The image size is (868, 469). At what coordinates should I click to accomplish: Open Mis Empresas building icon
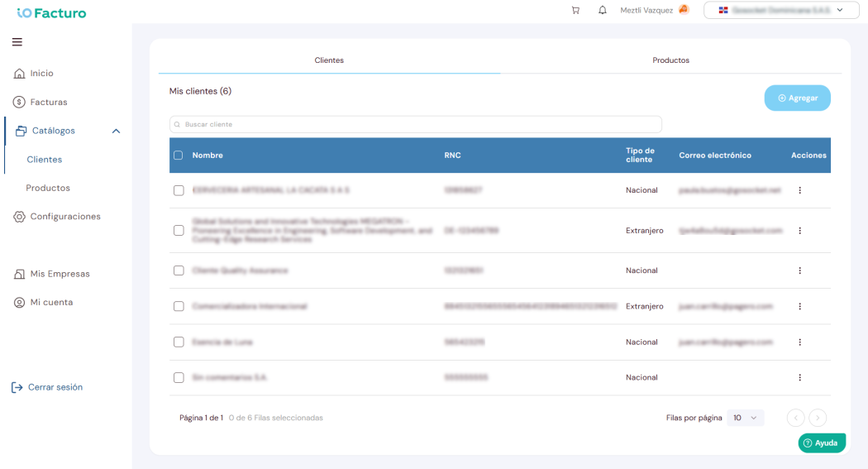[x=19, y=274]
